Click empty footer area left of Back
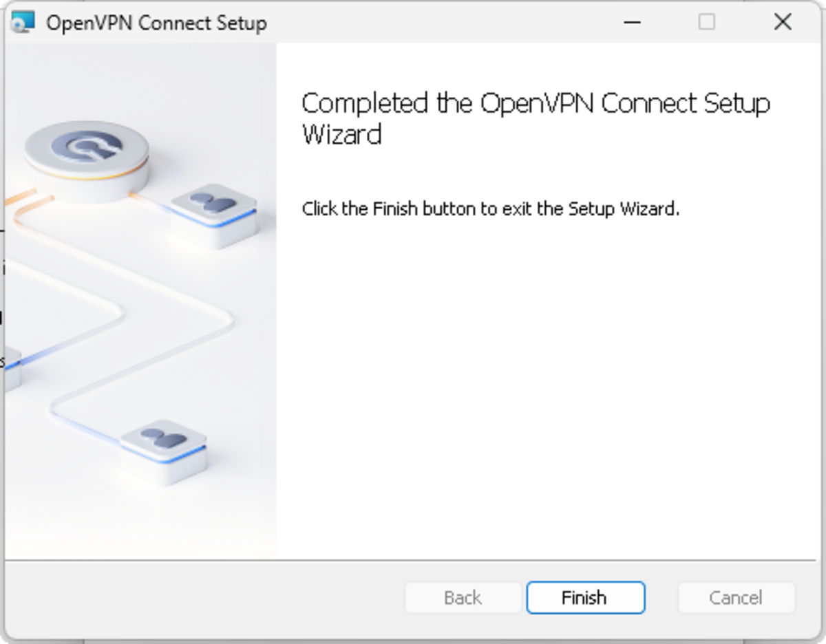The image size is (826, 644). pos(206,597)
